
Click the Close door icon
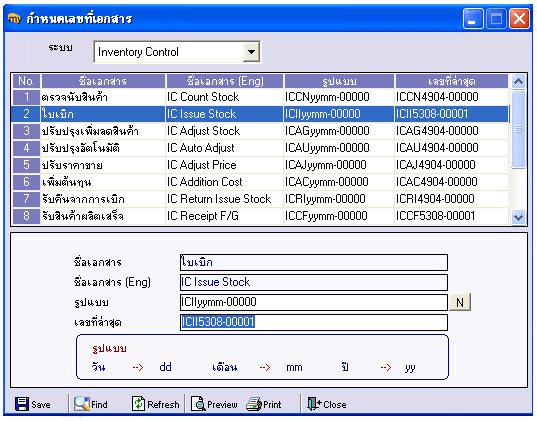314,404
